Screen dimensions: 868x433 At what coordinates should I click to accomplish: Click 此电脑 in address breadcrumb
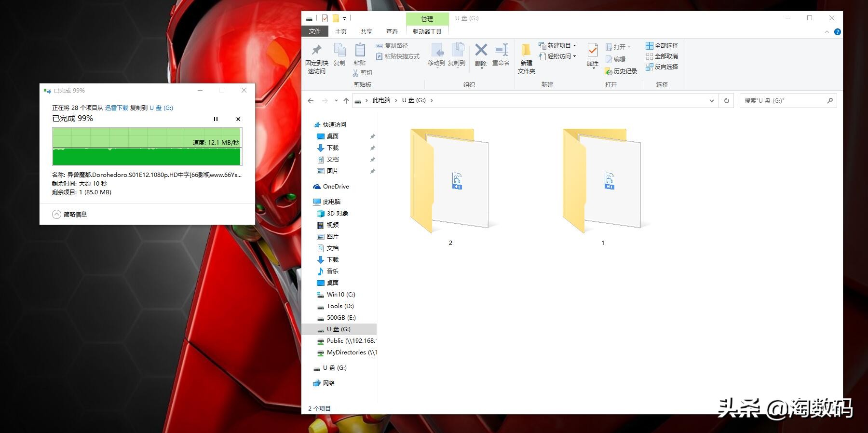(381, 100)
